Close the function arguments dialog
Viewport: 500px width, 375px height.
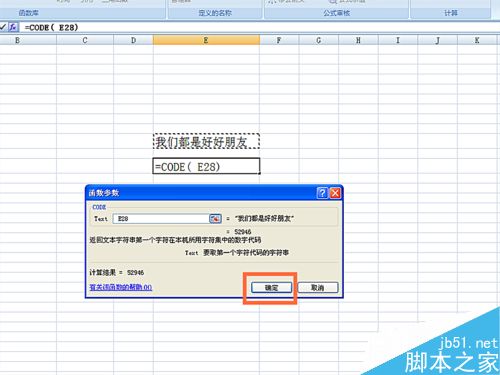coord(335,193)
